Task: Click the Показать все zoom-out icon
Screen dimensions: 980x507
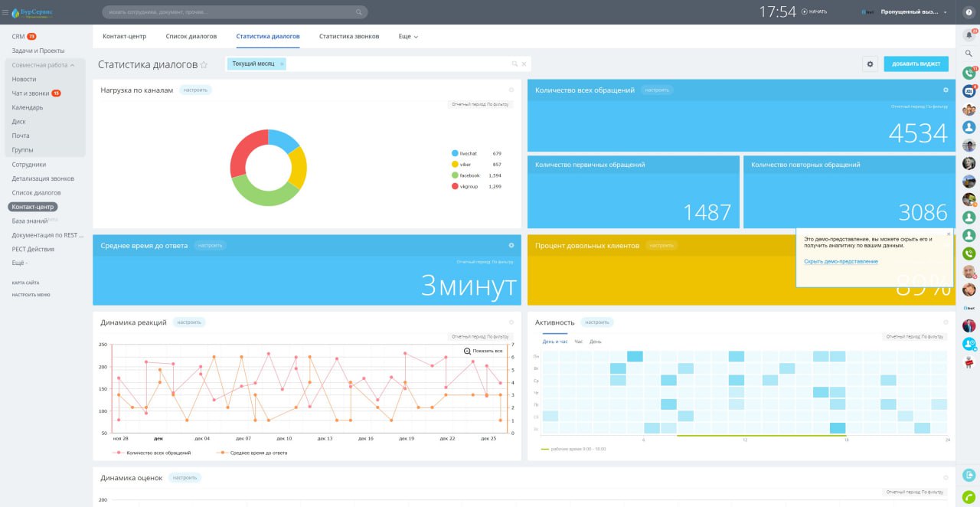Action: 467,351
